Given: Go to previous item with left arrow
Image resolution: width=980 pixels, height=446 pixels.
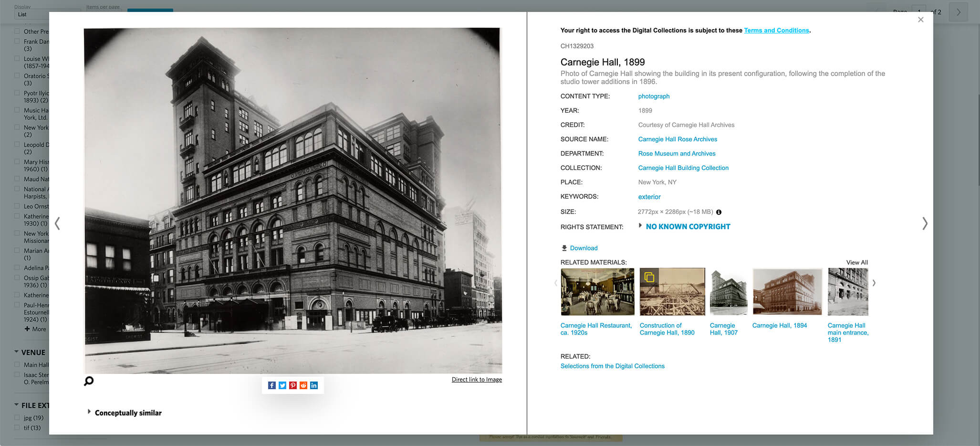Looking at the screenshot, I should (57, 223).
